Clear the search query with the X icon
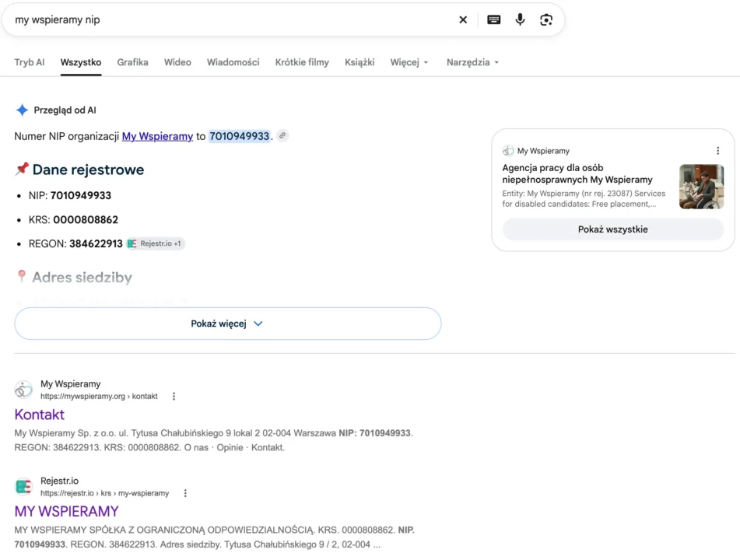Screen dimensions: 740x560 coord(463,19)
